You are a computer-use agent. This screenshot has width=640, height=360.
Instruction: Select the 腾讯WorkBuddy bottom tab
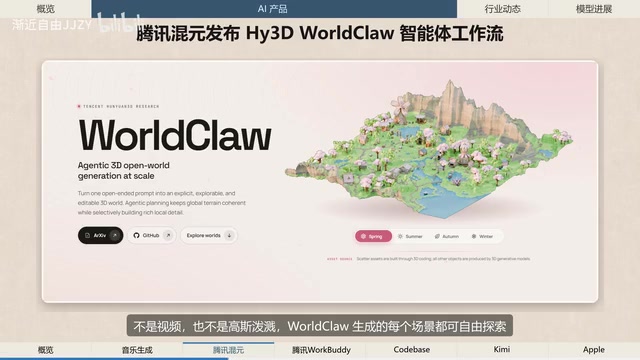(321, 350)
